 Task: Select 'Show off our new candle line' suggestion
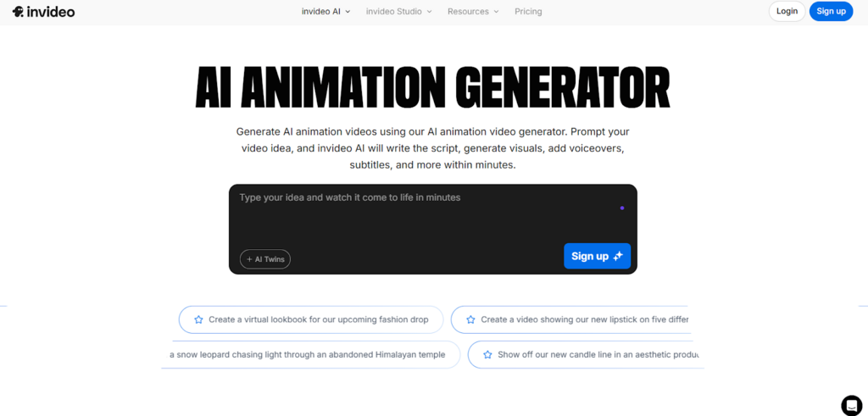(x=586, y=355)
